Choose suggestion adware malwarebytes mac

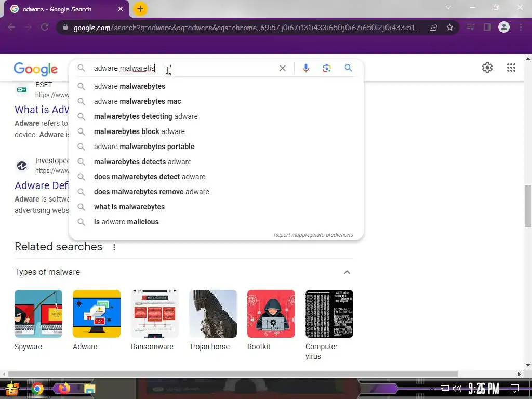[x=216, y=101]
